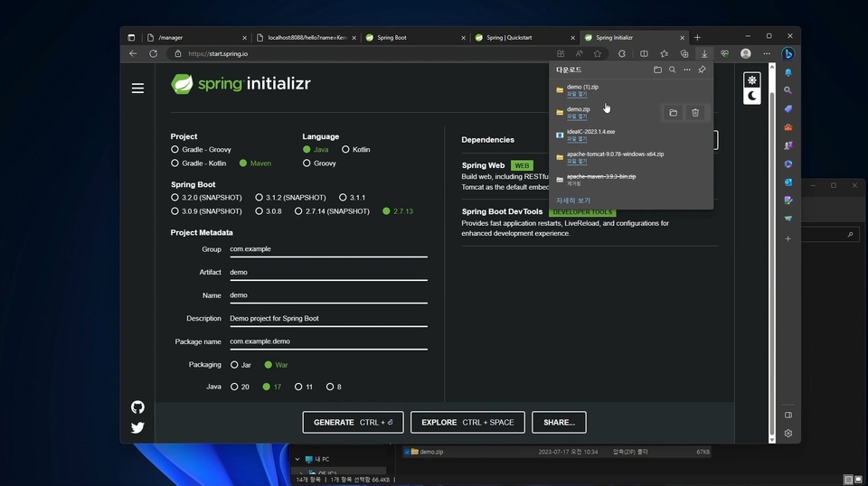Click the SHARE... button
Image resolution: width=868 pixels, height=486 pixels.
pos(559,423)
